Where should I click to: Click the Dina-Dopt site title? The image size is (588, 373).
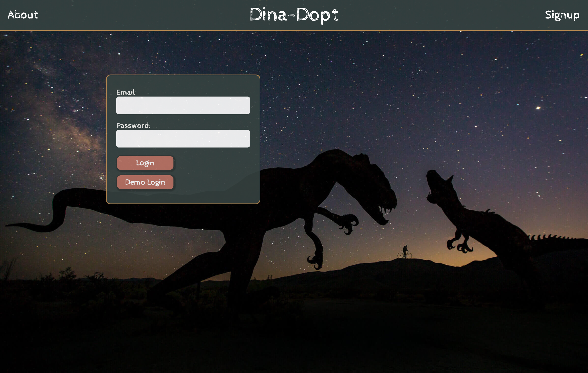pyautogui.click(x=294, y=15)
